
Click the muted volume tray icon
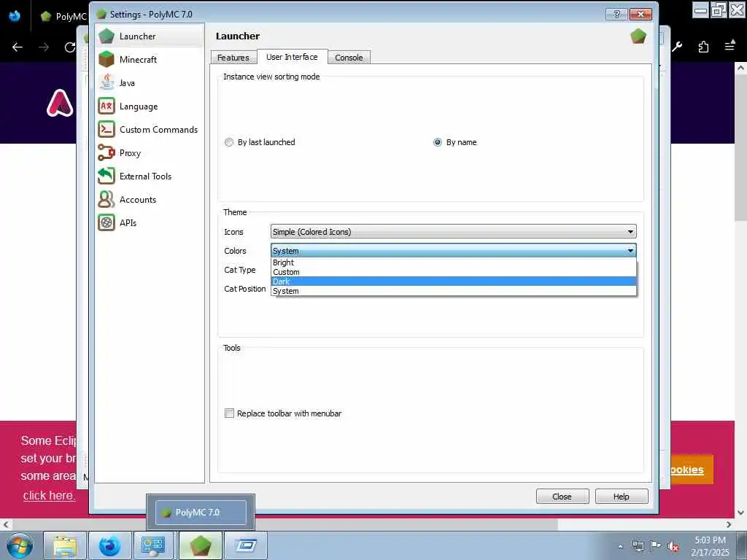pos(673,547)
